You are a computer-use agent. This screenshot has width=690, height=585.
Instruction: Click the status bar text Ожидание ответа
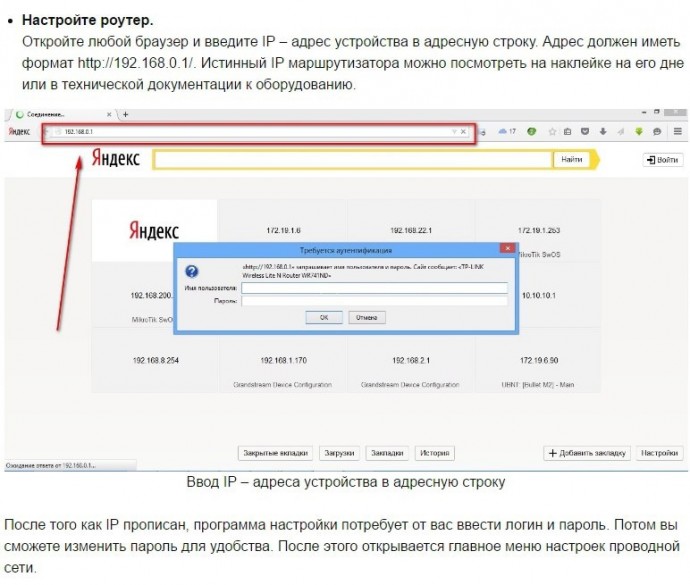[51, 465]
